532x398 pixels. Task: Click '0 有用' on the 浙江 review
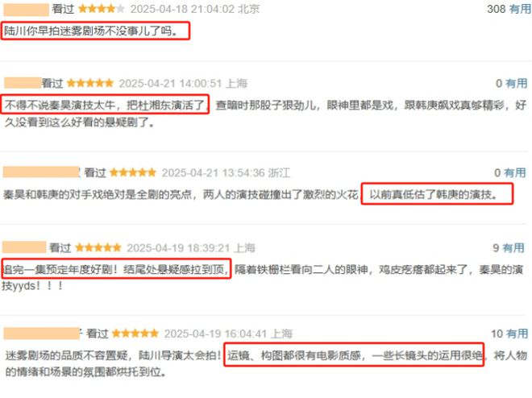click(x=510, y=173)
